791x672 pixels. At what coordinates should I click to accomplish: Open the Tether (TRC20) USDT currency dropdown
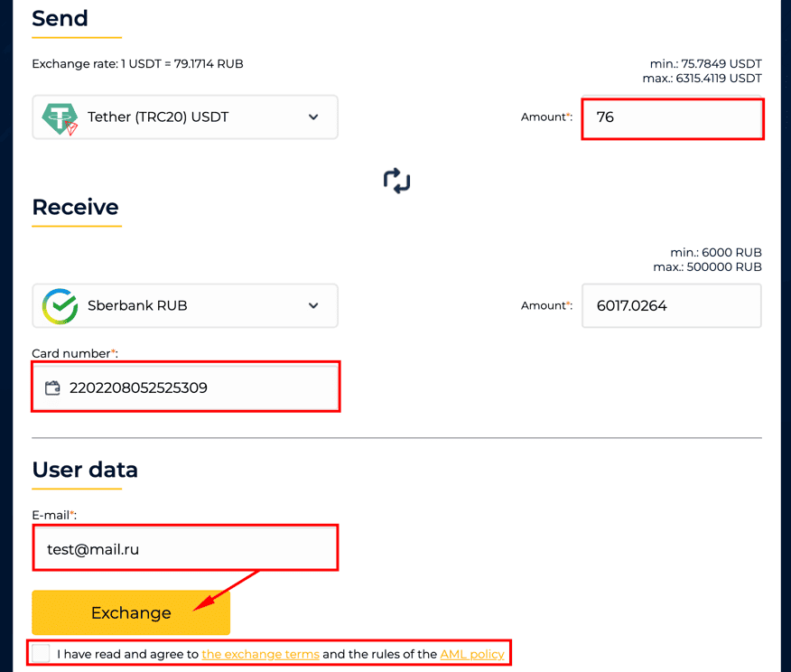point(185,117)
